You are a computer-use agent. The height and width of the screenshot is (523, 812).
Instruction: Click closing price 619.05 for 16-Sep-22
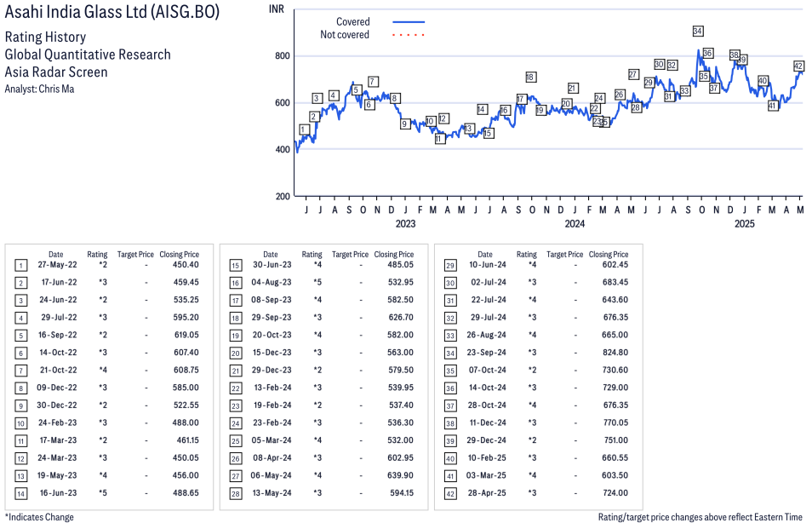pyautogui.click(x=186, y=335)
